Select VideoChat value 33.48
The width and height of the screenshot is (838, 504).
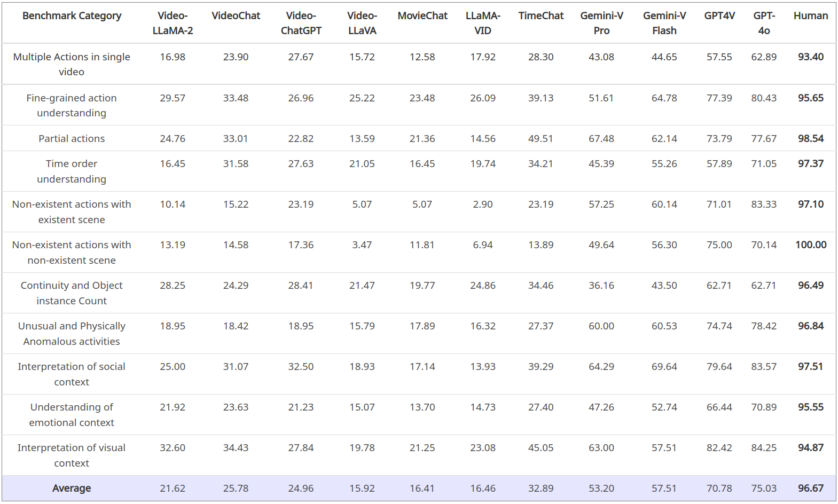click(x=236, y=98)
